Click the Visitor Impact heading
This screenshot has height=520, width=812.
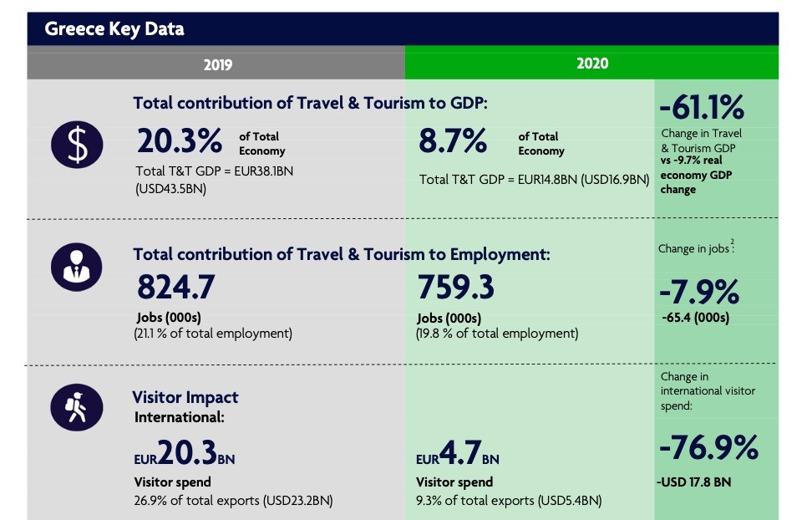185,397
